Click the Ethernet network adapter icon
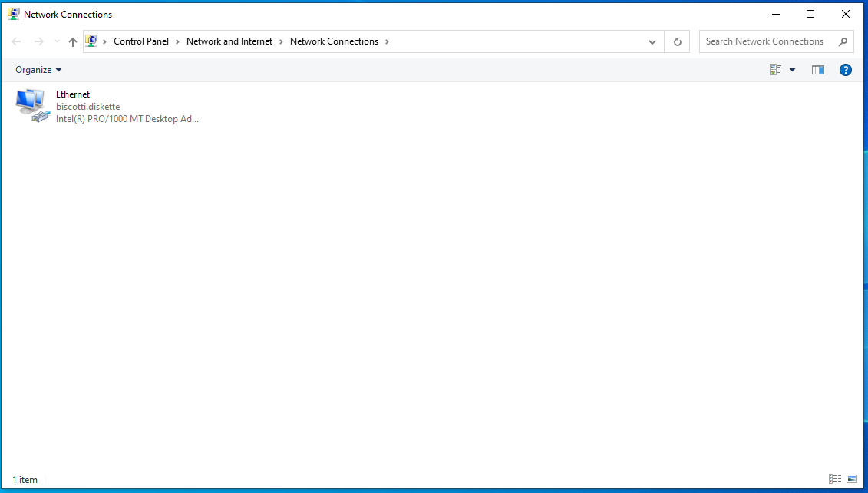This screenshot has height=493, width=868. 31,106
